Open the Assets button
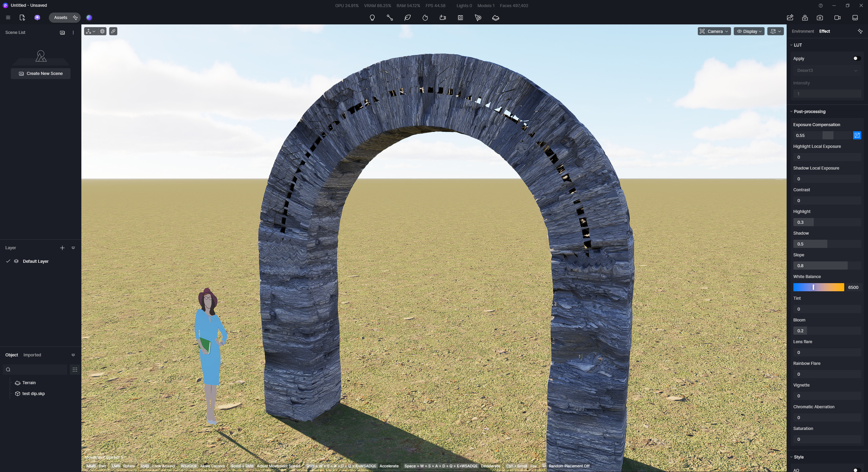868x472 pixels. coord(61,18)
